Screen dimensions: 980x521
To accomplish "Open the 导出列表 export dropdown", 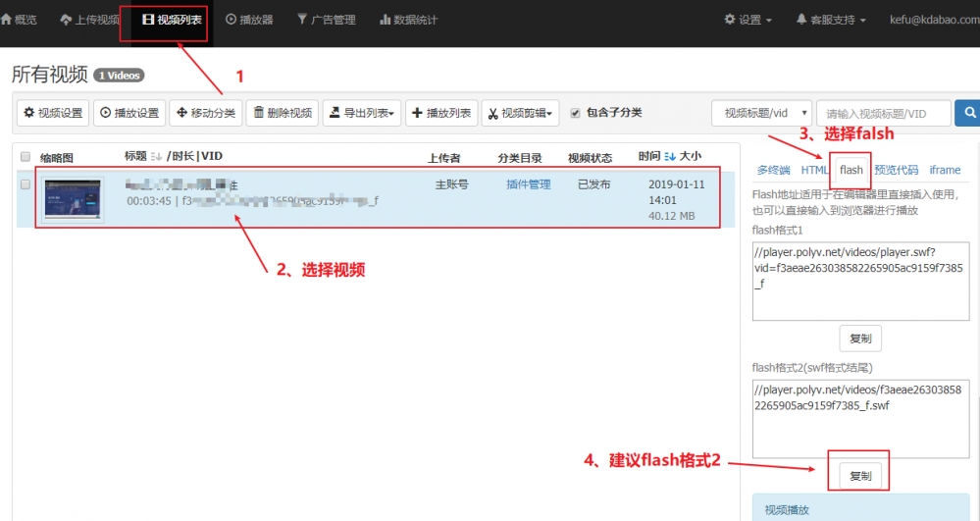I will [x=362, y=113].
